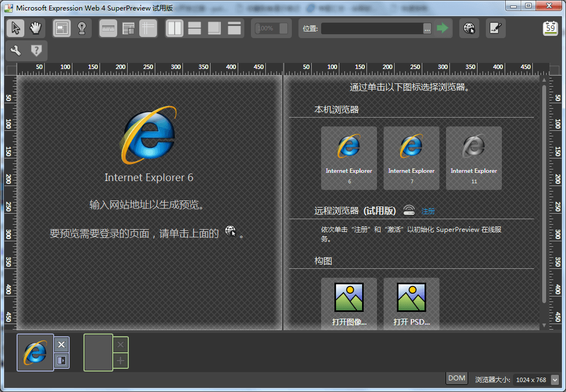Viewport: 566px width, 392px height.
Task: Open the 100% zoom level combo box
Action: pos(270,28)
